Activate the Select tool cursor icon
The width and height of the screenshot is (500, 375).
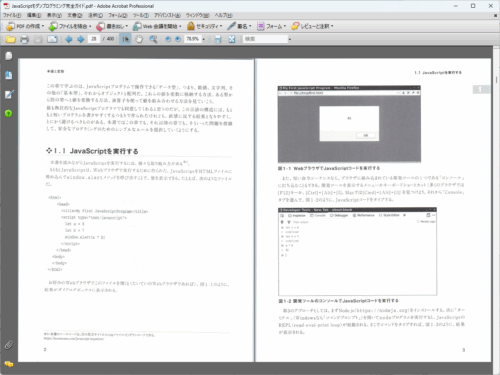click(125, 39)
